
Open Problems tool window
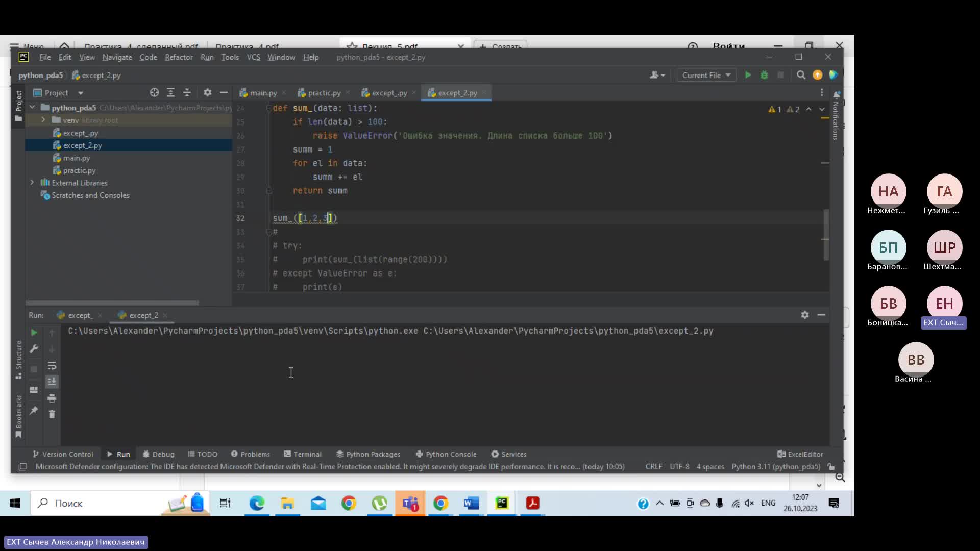point(250,454)
